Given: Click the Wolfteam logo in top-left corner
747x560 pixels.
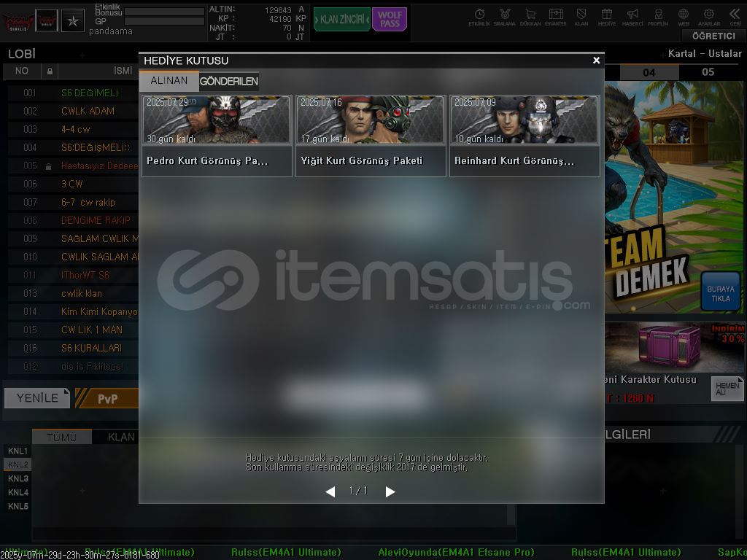Looking at the screenshot, I should coord(18,21).
